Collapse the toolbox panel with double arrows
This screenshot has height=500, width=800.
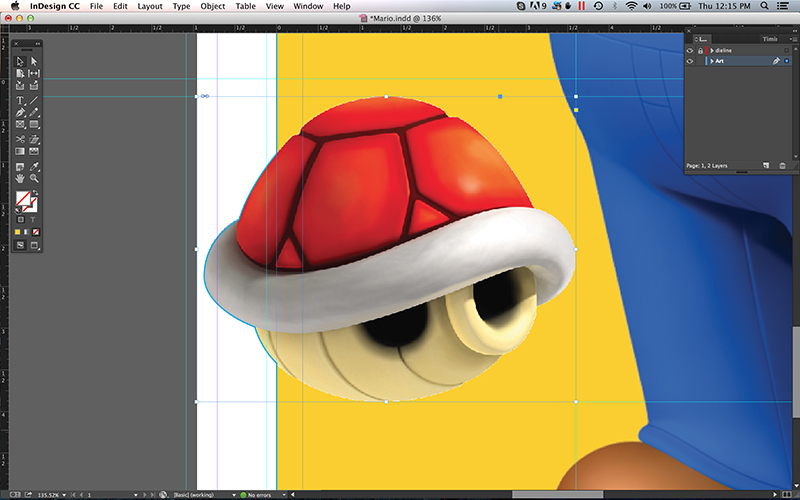tap(37, 44)
